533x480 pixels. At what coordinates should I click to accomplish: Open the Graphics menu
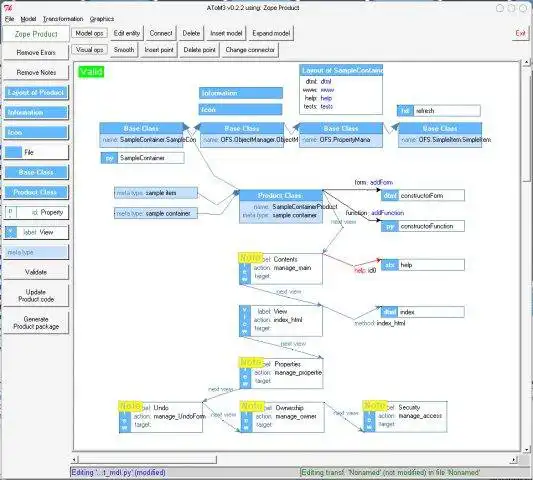[x=102, y=19]
